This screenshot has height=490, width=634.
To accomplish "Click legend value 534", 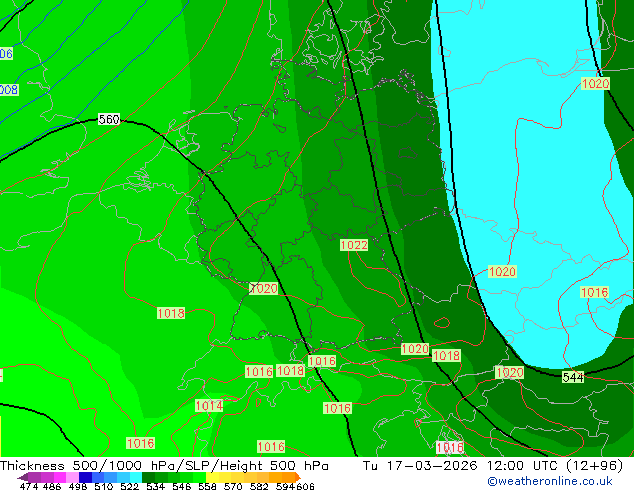I will [x=155, y=486].
